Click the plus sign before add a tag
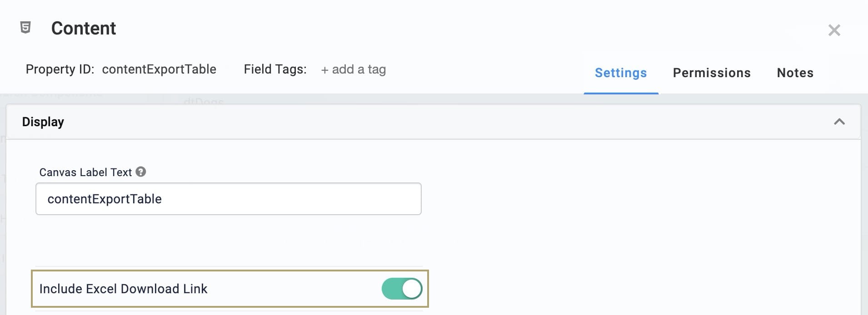Image resolution: width=868 pixels, height=315 pixels. [x=324, y=70]
